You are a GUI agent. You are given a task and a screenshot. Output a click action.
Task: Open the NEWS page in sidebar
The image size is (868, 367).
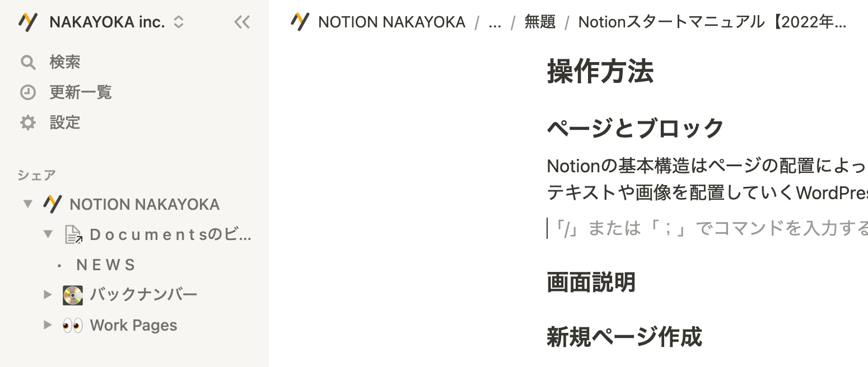coord(106,265)
